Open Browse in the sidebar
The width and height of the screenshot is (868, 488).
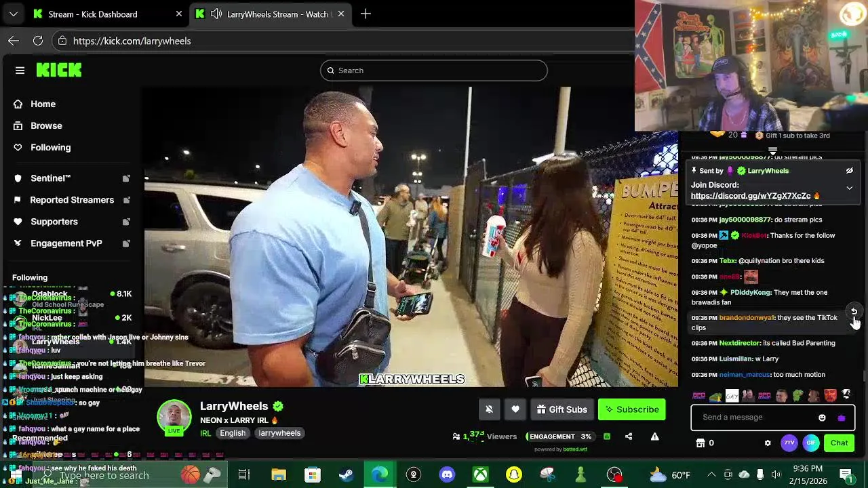click(46, 125)
